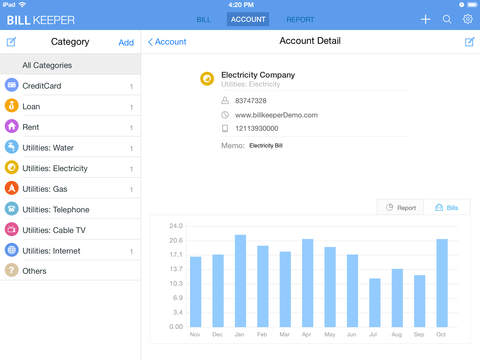Viewport: 480px width, 360px height.
Task: Click the Others question mark icon
Action: [12, 270]
